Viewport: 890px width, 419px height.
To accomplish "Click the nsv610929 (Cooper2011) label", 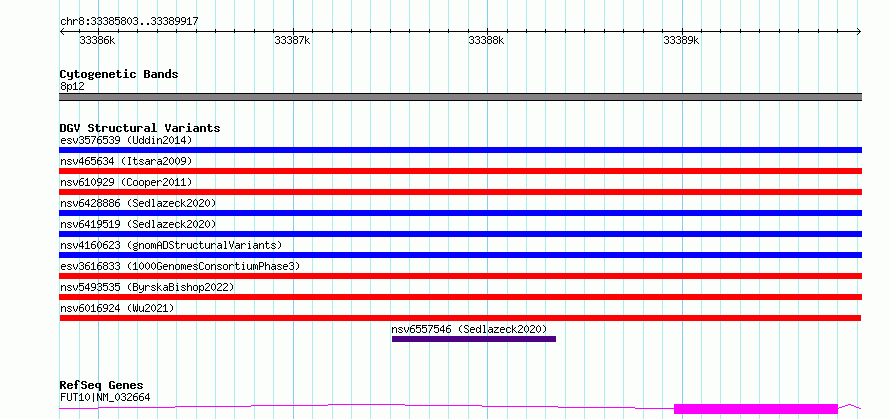I will tap(126, 182).
